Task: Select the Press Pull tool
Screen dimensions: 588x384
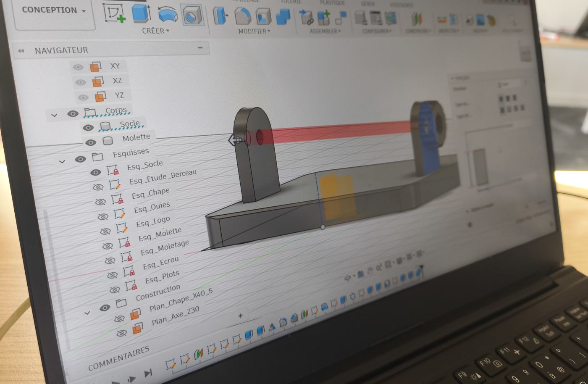Action: point(220,16)
